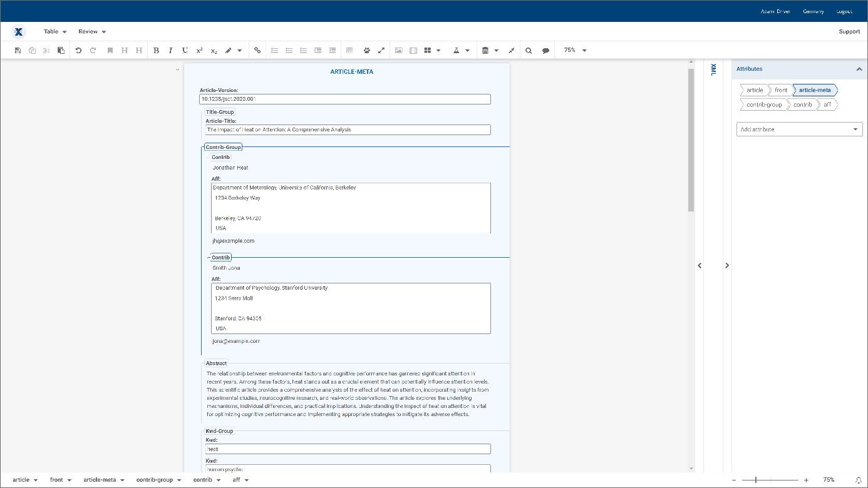This screenshot has height=488, width=868.
Task: Select the Bold formatting icon
Action: (156, 50)
